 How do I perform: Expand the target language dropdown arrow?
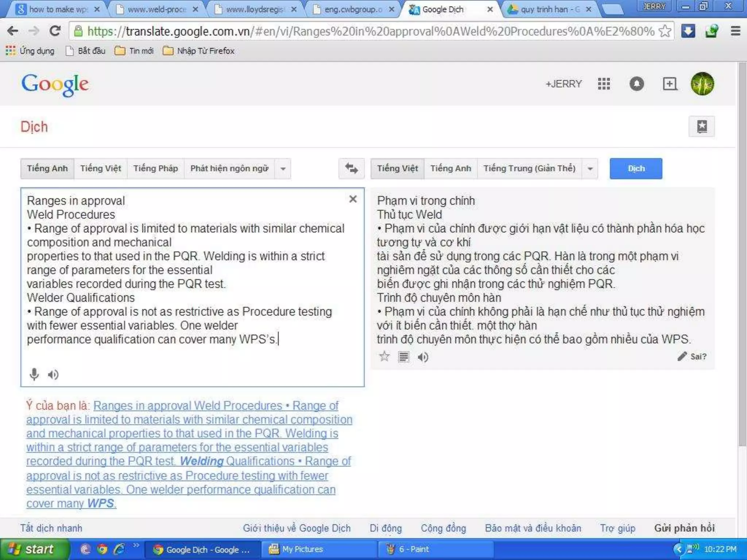tap(590, 169)
